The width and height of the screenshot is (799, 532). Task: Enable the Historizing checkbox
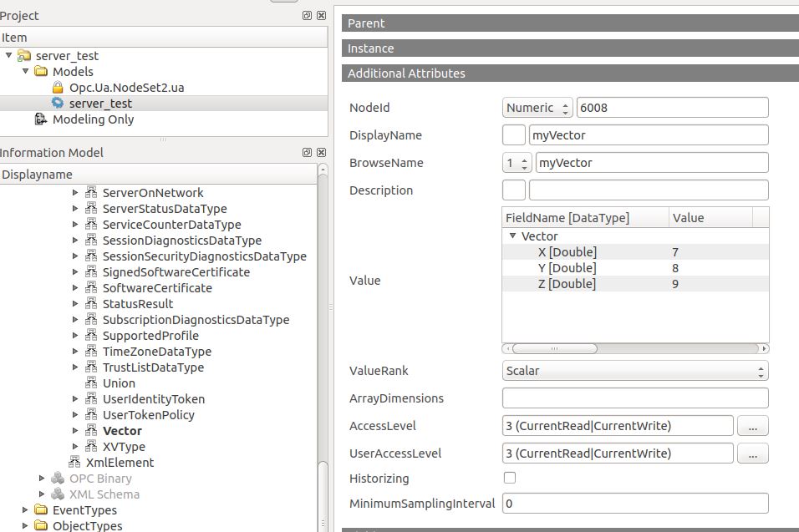click(510, 479)
